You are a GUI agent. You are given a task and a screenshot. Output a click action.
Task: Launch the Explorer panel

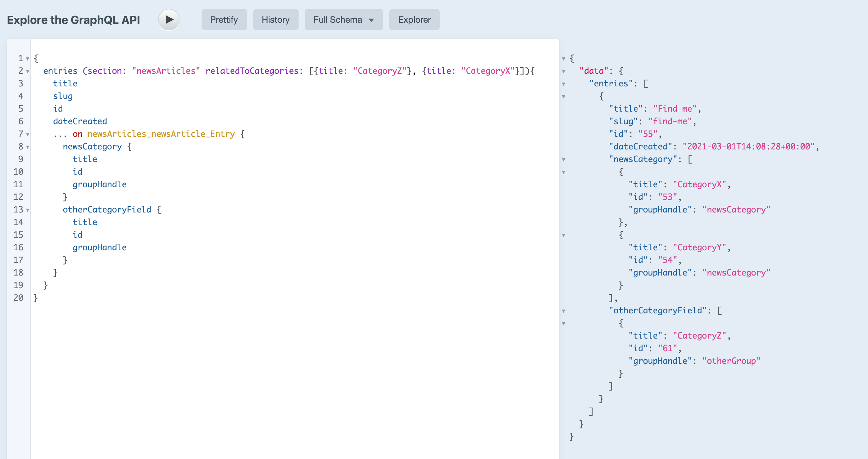(x=414, y=20)
